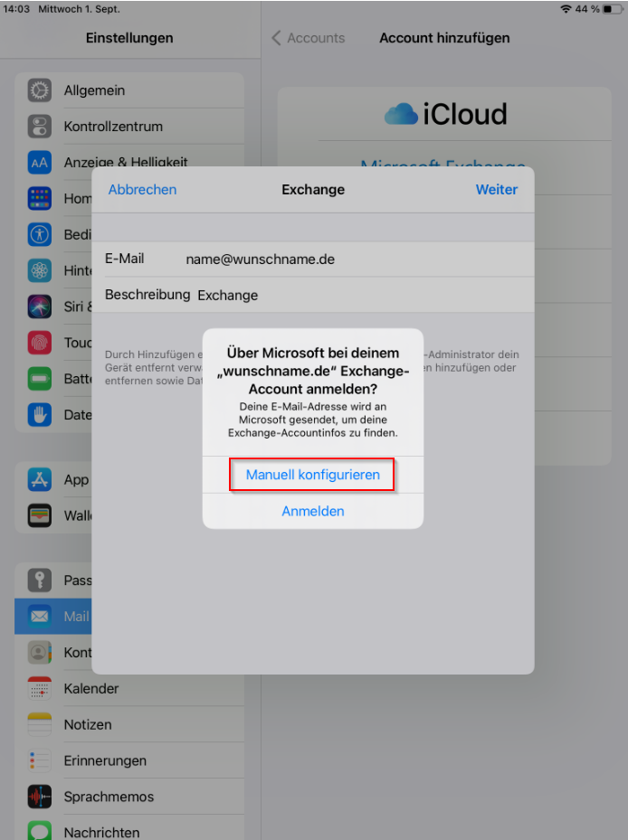
Task: Tap Weiter in Exchange header
Action: 497,190
